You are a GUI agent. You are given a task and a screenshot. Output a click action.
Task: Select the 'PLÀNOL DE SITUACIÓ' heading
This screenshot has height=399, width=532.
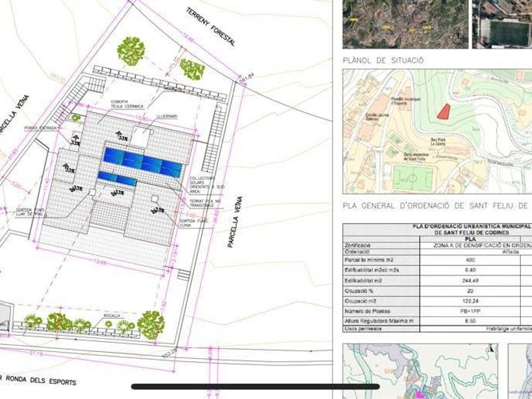click(383, 61)
